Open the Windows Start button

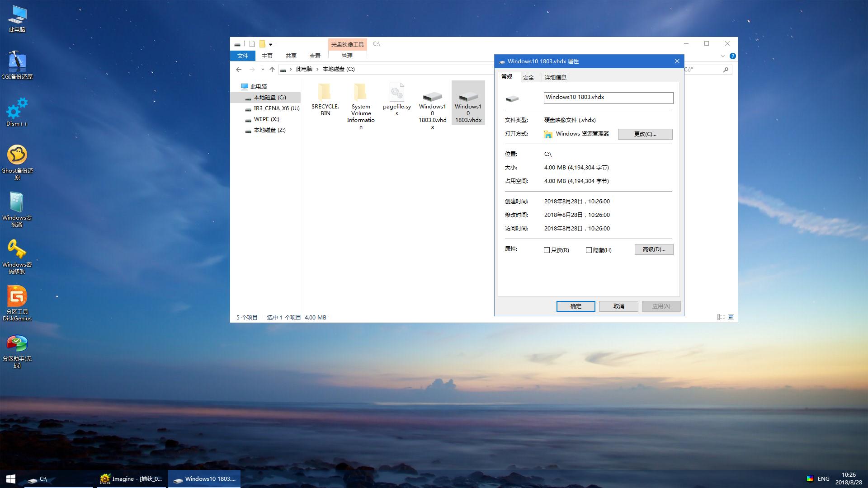[11, 479]
